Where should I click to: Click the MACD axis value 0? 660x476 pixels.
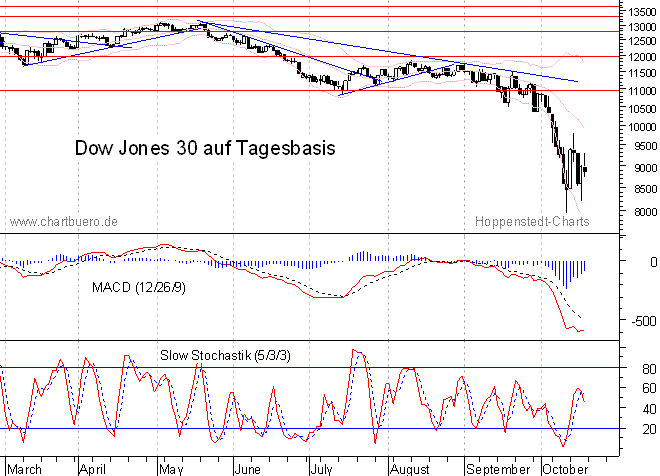pyautogui.click(x=653, y=263)
